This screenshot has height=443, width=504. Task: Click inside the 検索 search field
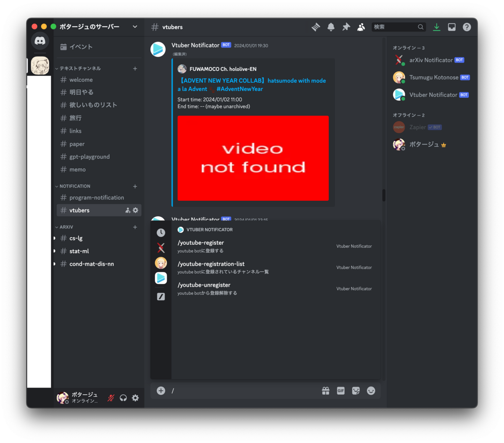(x=395, y=26)
